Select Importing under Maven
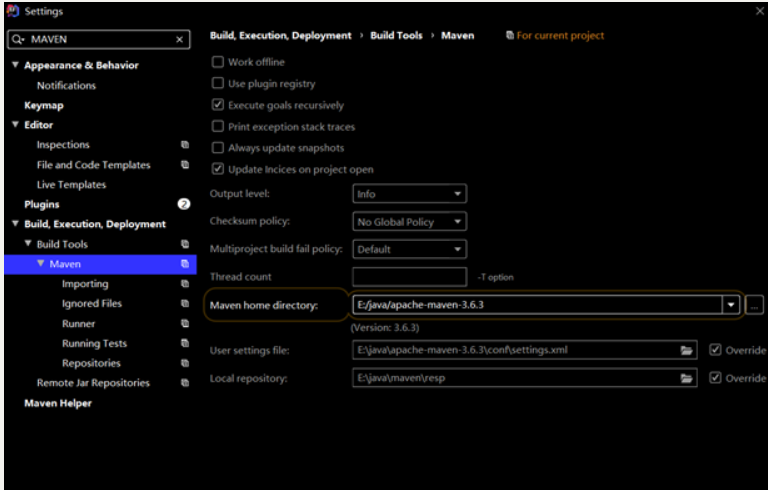 click(85, 284)
